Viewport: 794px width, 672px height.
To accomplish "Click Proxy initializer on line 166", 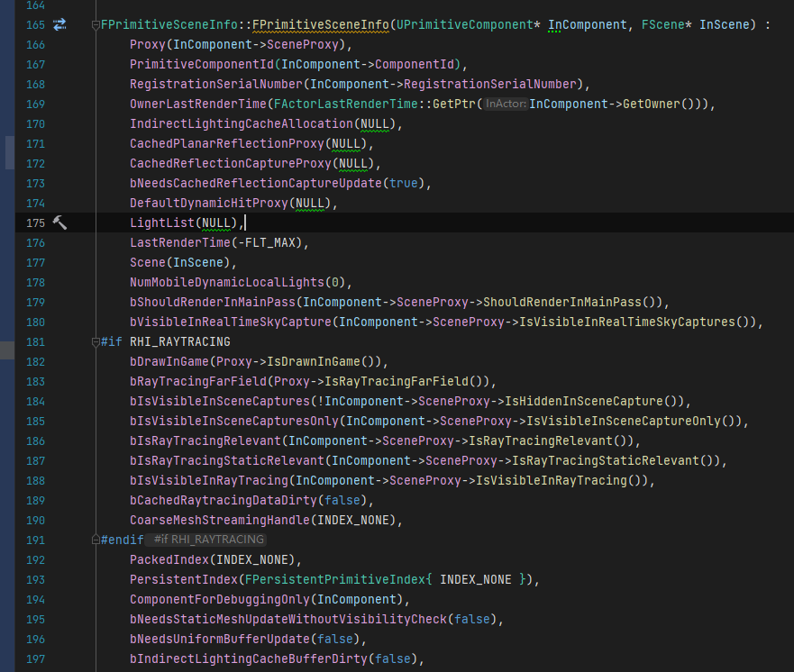I will coord(148,44).
